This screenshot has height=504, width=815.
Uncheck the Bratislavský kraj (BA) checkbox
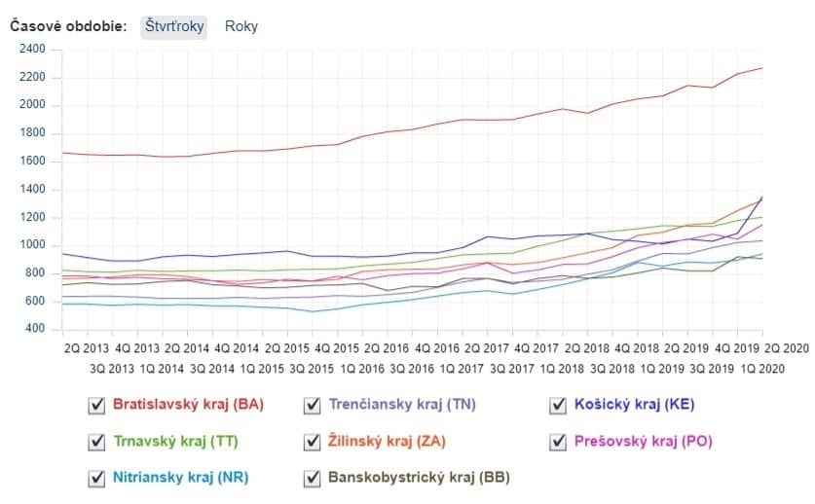(96, 405)
